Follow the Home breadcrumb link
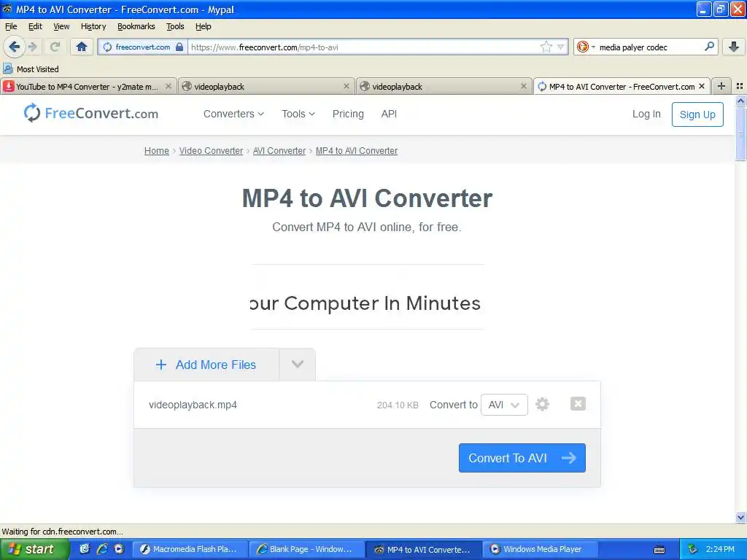747x560 pixels. [157, 150]
